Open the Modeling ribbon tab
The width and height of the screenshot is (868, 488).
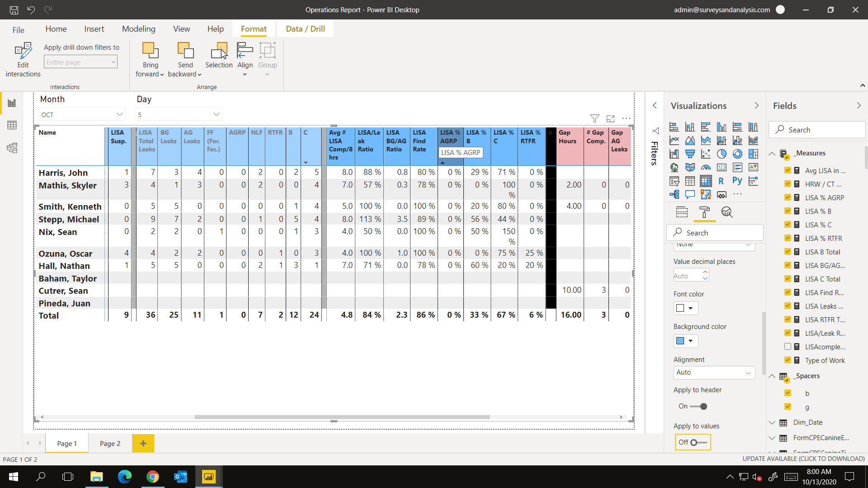pos(138,29)
